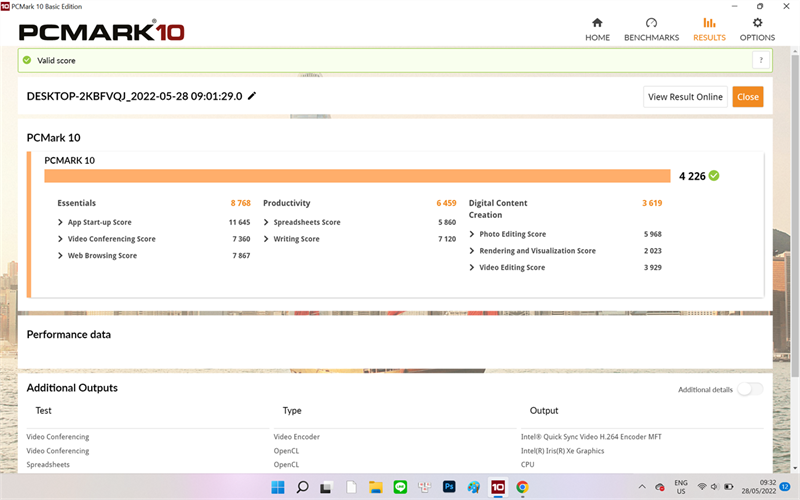The width and height of the screenshot is (800, 500).
Task: Click Intel(R) Iris(R) Xe Graphics output text
Action: [x=562, y=451]
